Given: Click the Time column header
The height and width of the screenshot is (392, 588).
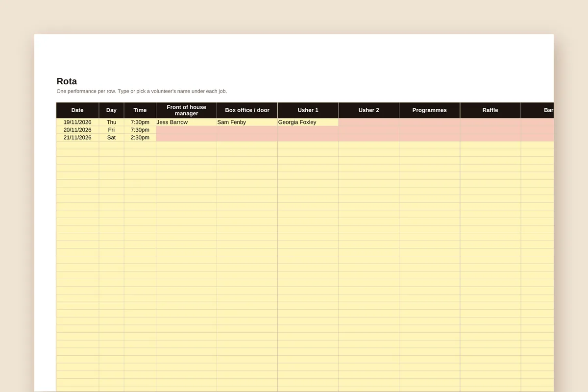Looking at the screenshot, I should [140, 110].
